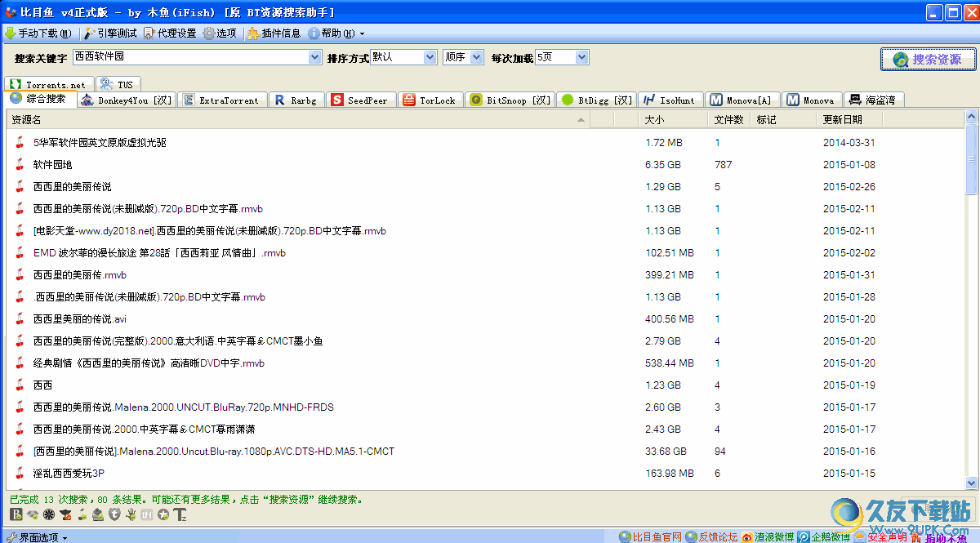This screenshot has width=980, height=543.
Task: Switch to the Torrents.net tab
Action: (48, 84)
